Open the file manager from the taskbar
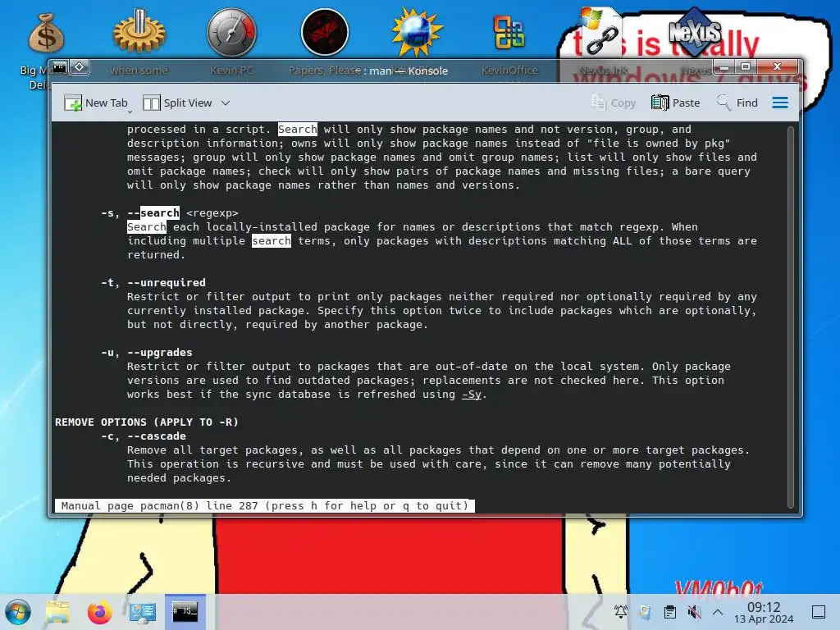Viewport: 840px width, 630px height. [57, 612]
